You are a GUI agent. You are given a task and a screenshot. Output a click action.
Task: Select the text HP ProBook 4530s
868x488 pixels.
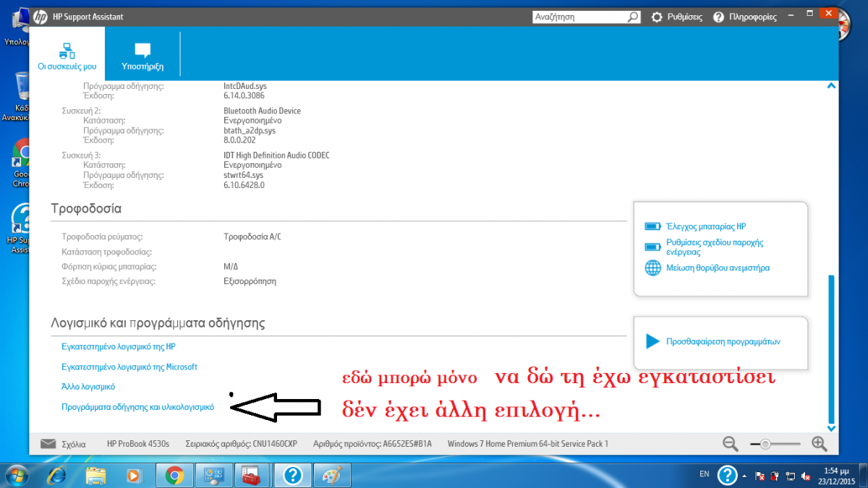pyautogui.click(x=138, y=444)
